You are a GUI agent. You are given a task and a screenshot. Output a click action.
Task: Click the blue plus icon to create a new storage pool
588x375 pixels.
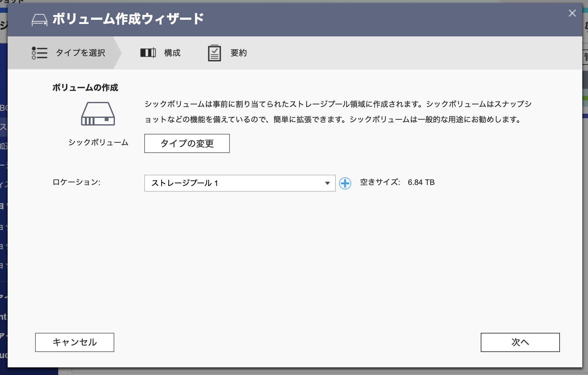(x=346, y=183)
